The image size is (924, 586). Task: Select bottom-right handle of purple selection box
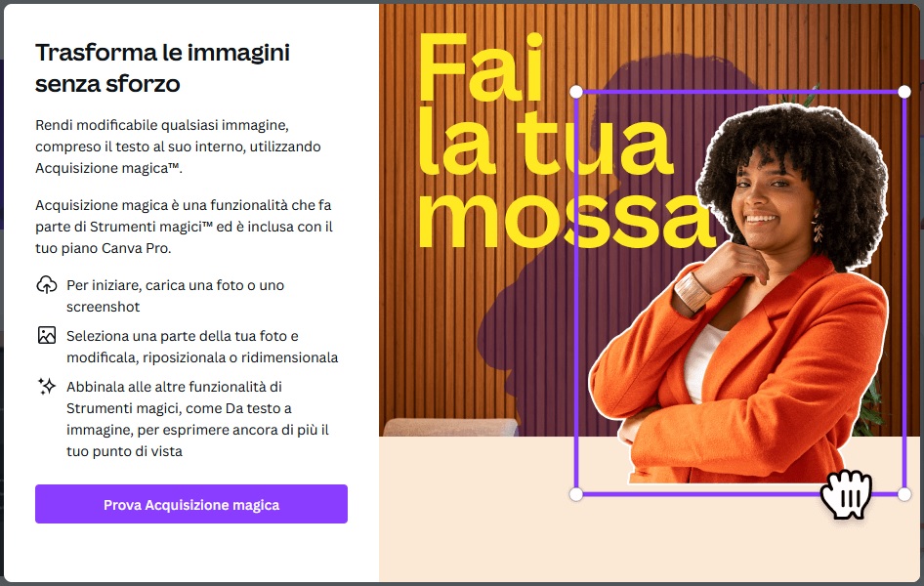pos(903,495)
